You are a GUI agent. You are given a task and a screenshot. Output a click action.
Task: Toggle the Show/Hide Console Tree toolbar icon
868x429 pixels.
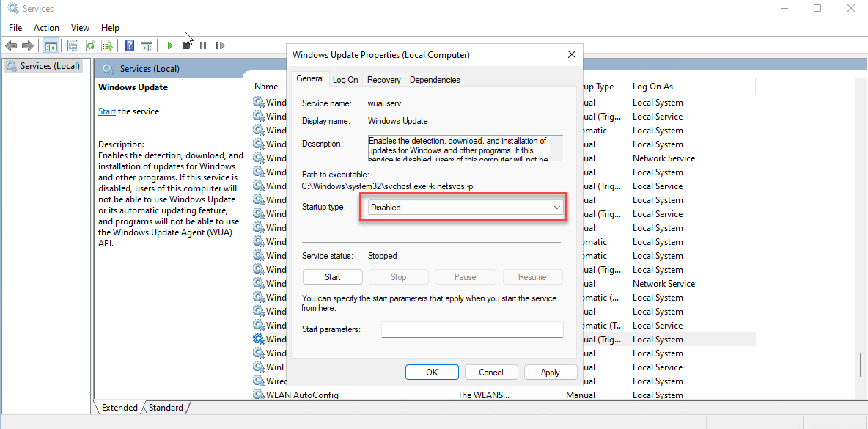(x=51, y=45)
